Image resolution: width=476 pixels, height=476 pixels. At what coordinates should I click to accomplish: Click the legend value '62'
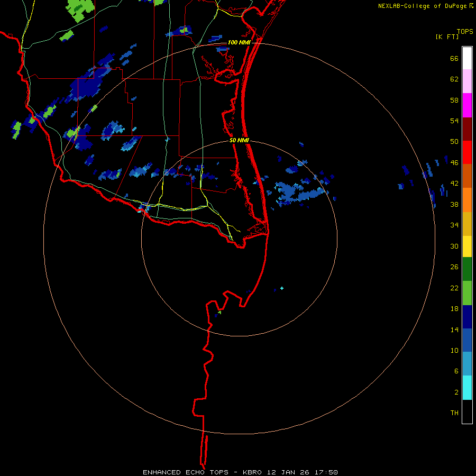[x=454, y=79]
